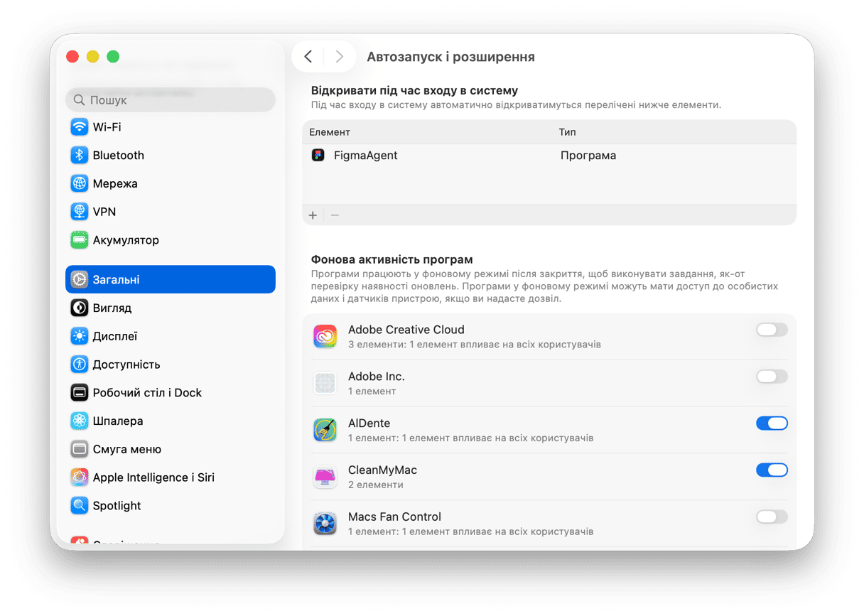Enable Macs Fan Control background toggle
The width and height of the screenshot is (864, 616).
point(772,517)
